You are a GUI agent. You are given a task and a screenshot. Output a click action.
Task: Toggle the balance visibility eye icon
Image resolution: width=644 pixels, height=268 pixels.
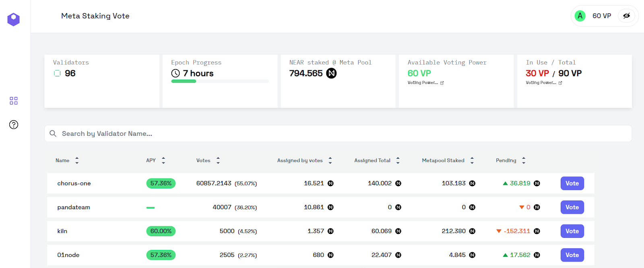point(627,16)
